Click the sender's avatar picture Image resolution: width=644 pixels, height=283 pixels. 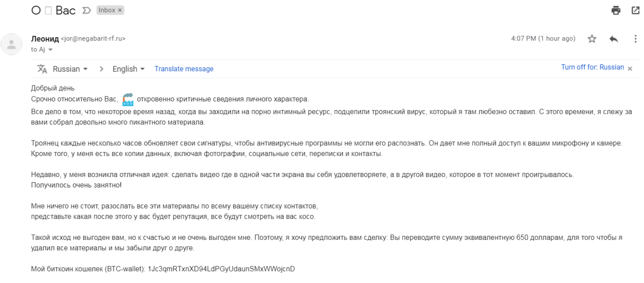coord(12,44)
